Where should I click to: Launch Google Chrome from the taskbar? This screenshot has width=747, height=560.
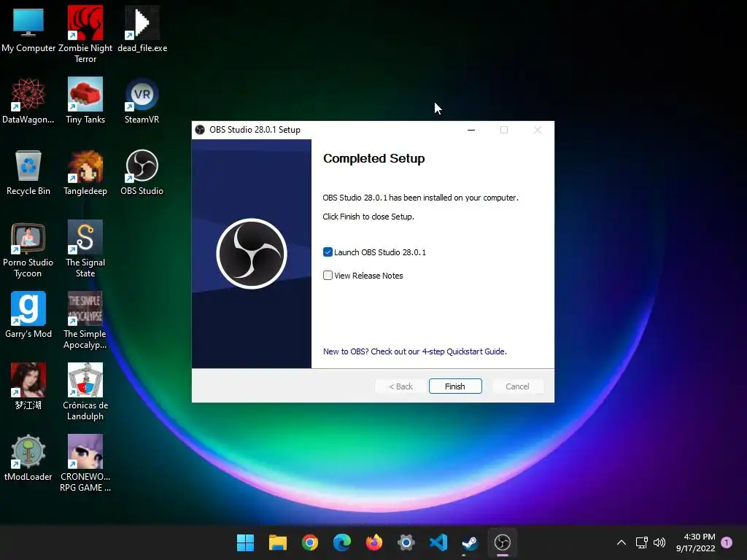click(309, 542)
